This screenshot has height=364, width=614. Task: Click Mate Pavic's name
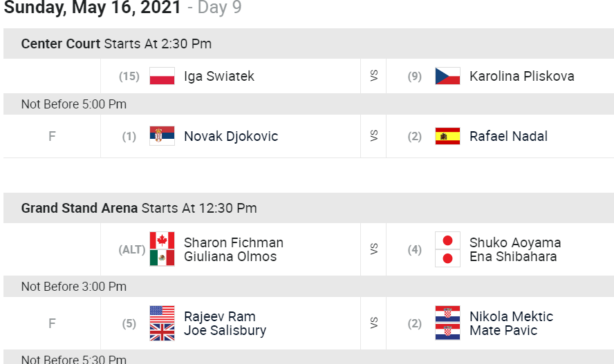click(x=503, y=330)
